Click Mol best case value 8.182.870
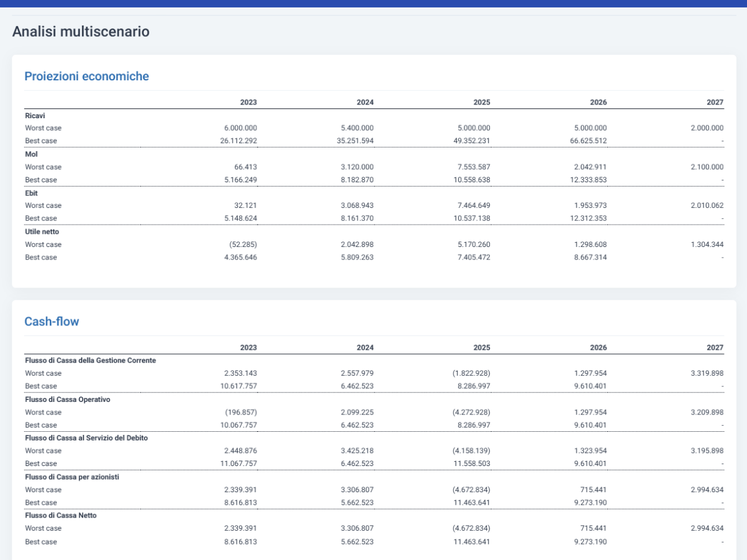The width and height of the screenshot is (747, 560). [x=357, y=180]
